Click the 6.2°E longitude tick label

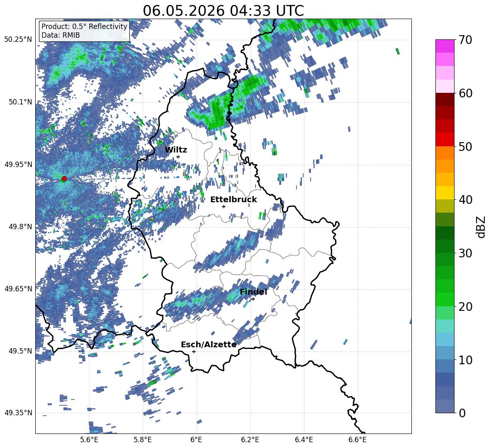pyautogui.click(x=250, y=440)
